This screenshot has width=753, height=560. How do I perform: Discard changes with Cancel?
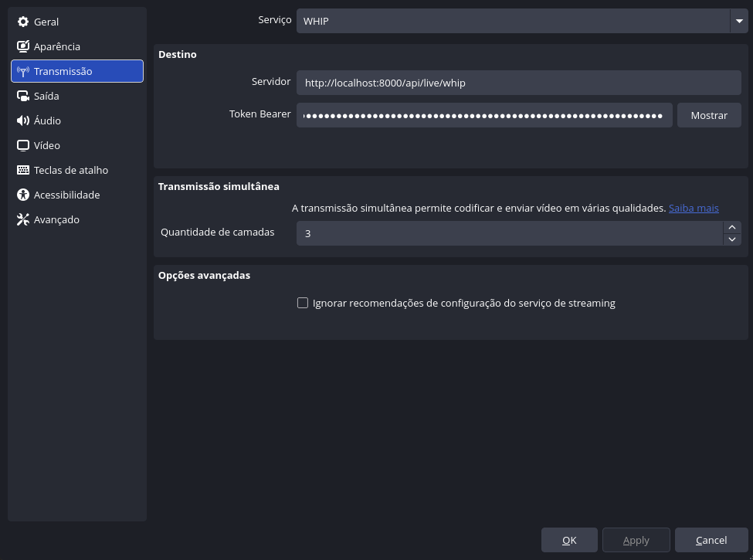711,541
